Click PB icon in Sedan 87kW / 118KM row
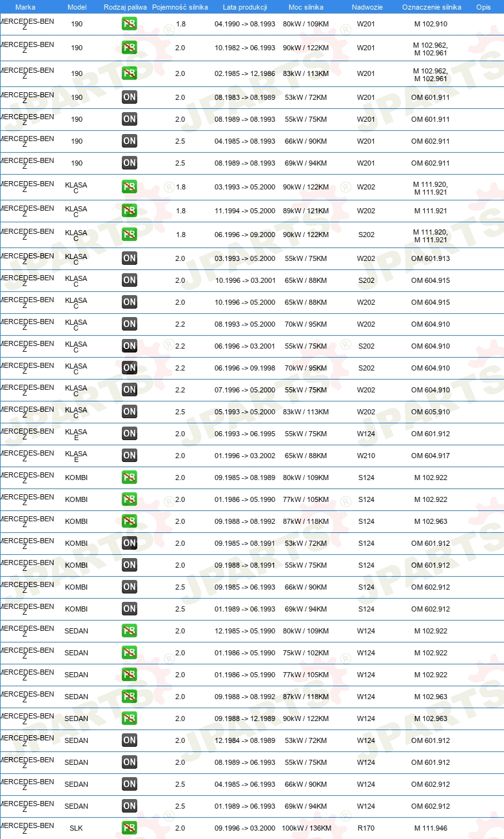Screen dimensions: 504x839 pyautogui.click(x=130, y=697)
